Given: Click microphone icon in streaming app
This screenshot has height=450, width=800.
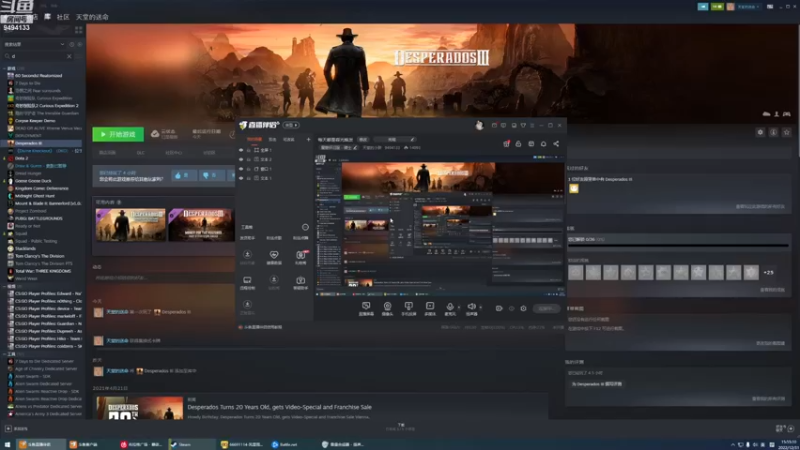Looking at the screenshot, I should (x=450, y=307).
